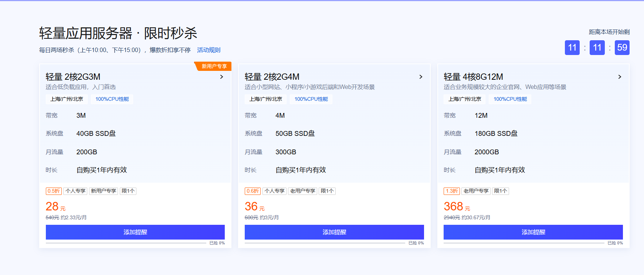Click 添加提醒 for the 368元 plan

coord(533,232)
